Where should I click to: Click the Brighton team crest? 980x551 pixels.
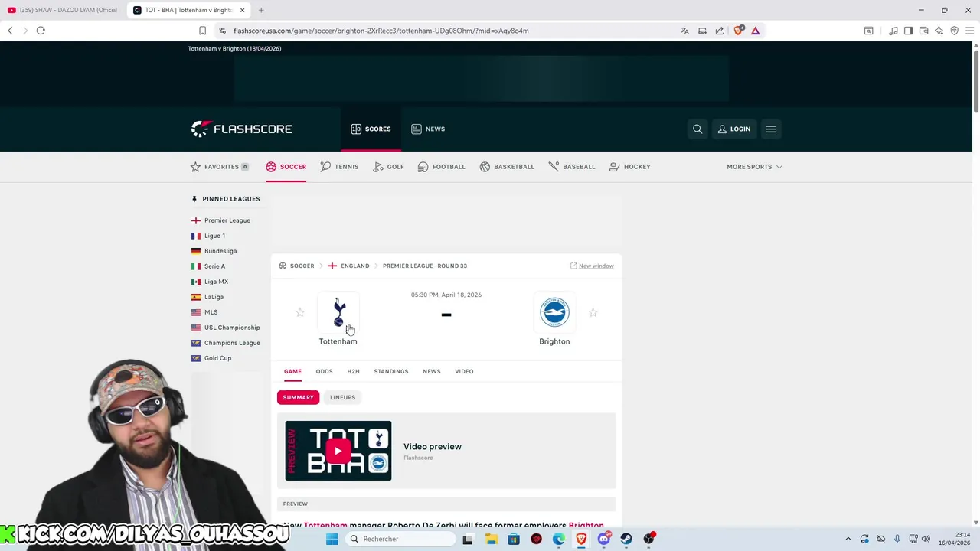[554, 312]
